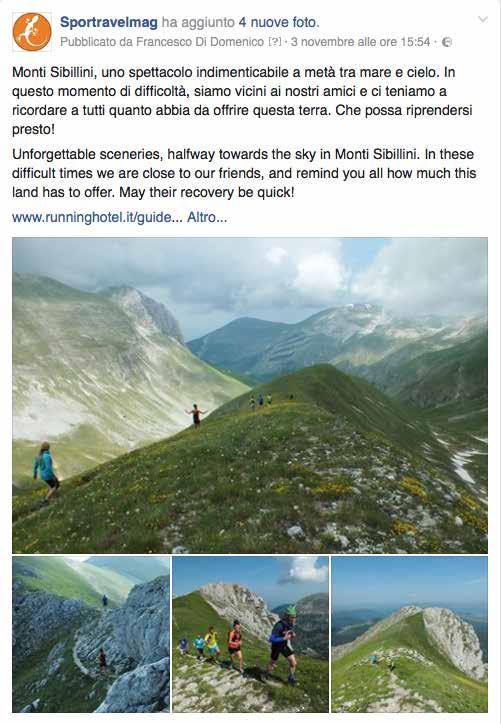Click the globe public audience icon
This screenshot has width=501, height=724.
447,42
